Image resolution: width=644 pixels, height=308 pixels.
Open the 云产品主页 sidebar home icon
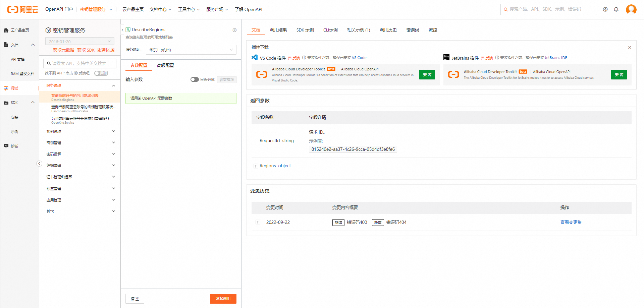pyautogui.click(x=6, y=30)
